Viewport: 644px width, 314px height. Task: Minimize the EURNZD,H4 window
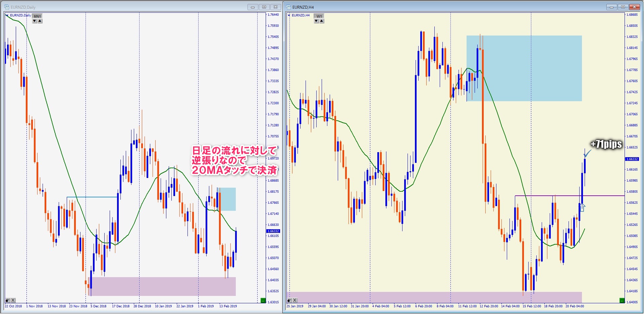(x=611, y=7)
